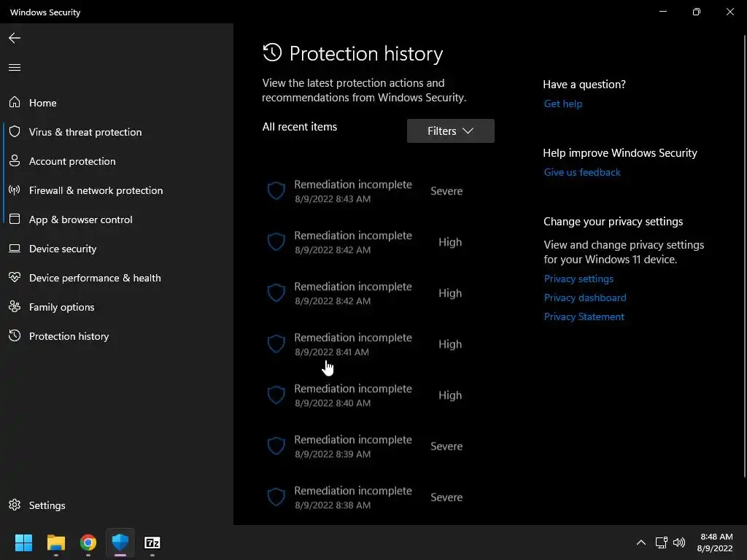Image resolution: width=747 pixels, height=560 pixels.
Task: Open the Privacy dashboard link
Action: point(585,297)
